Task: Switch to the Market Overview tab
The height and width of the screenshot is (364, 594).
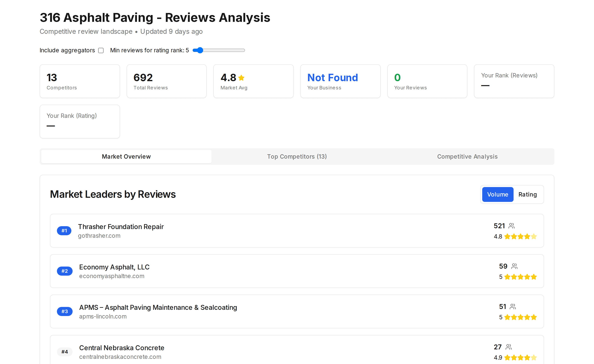Action: click(x=126, y=157)
